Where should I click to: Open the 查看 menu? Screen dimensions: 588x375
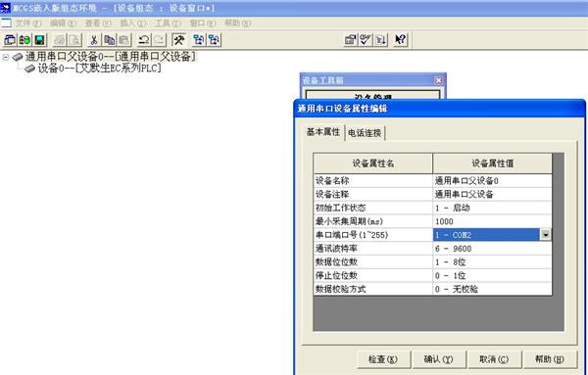98,23
